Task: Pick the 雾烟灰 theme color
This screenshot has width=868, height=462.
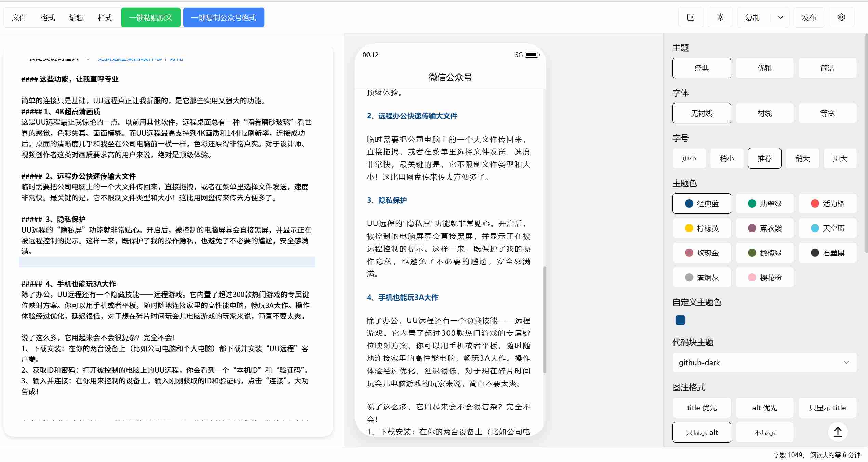Action: [702, 277]
